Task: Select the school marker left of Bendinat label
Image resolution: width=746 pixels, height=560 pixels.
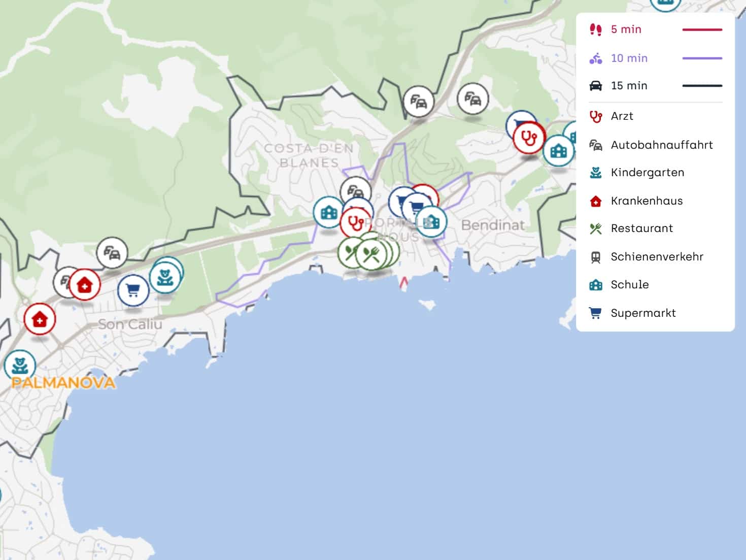Action: (x=432, y=222)
